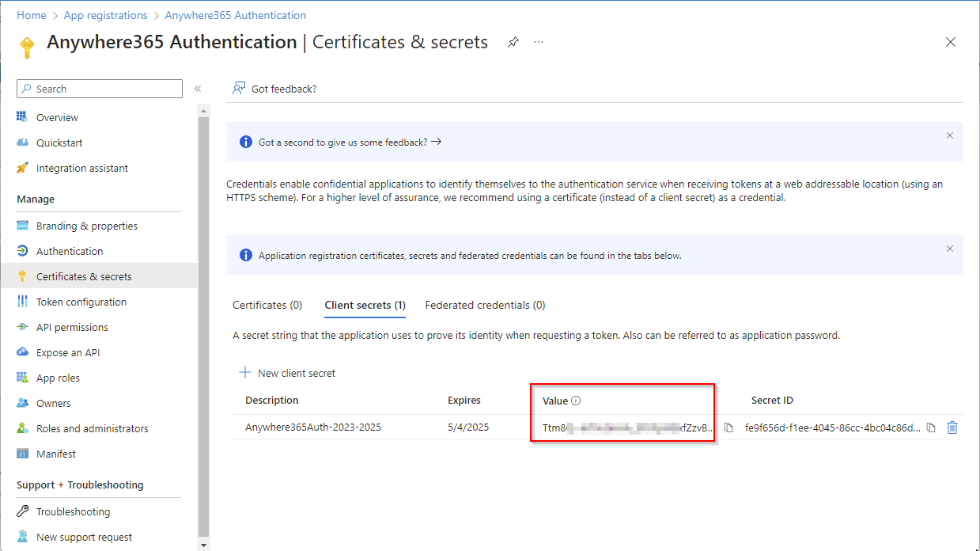
Task: Open the Manifest page
Action: (56, 454)
